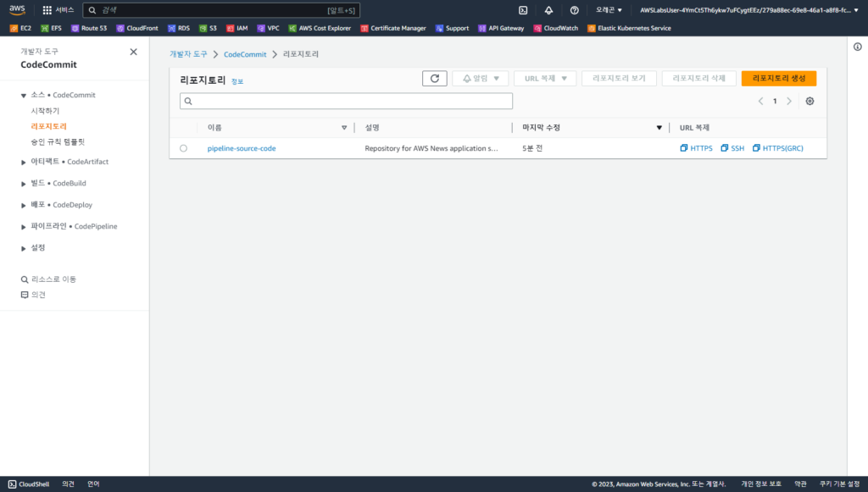Open Route 53 shortcut in favorites bar
Screen dimensions: 868x492
[x=88, y=28]
